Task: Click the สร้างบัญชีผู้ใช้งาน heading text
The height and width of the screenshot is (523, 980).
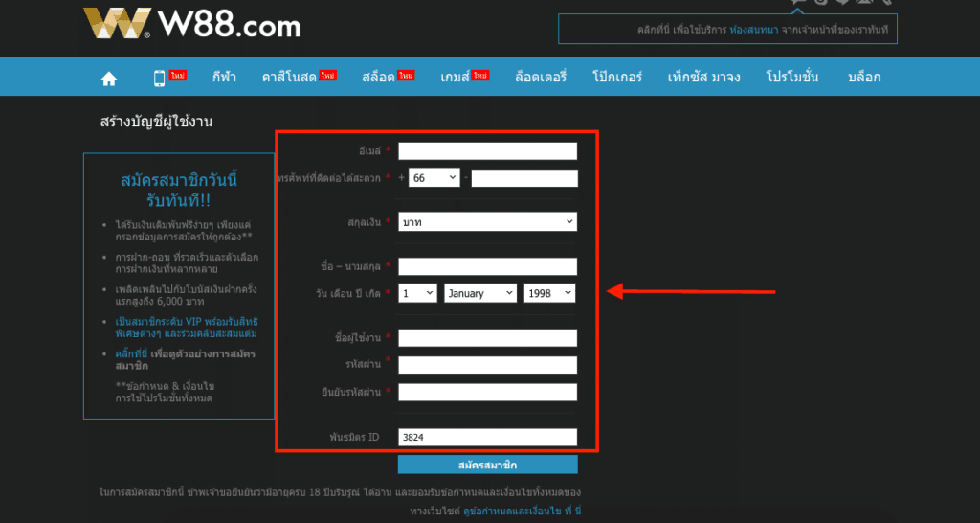Action: 156,122
